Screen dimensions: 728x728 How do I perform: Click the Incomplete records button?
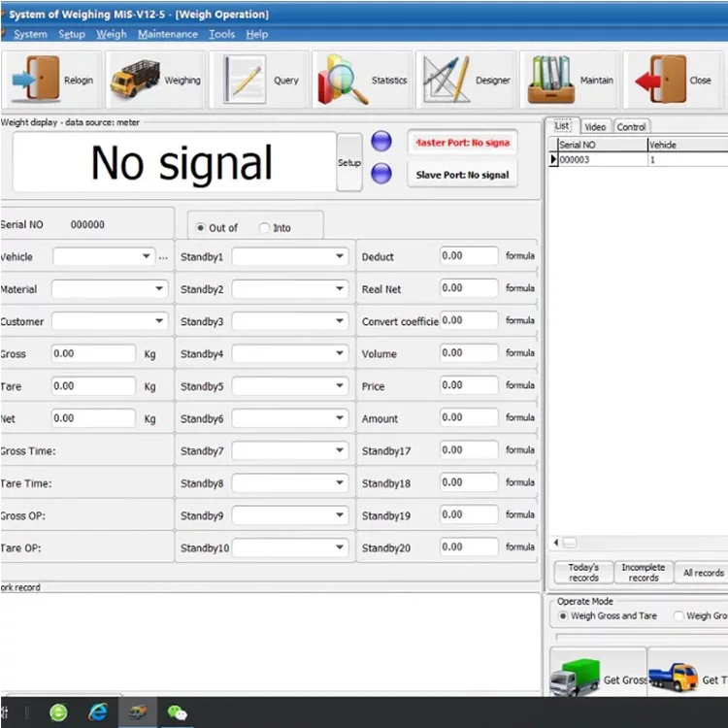pyautogui.click(x=643, y=573)
